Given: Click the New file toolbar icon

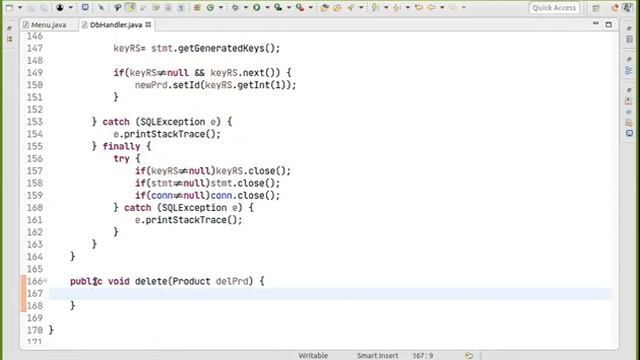Looking at the screenshot, I should pyautogui.click(x=9, y=7).
